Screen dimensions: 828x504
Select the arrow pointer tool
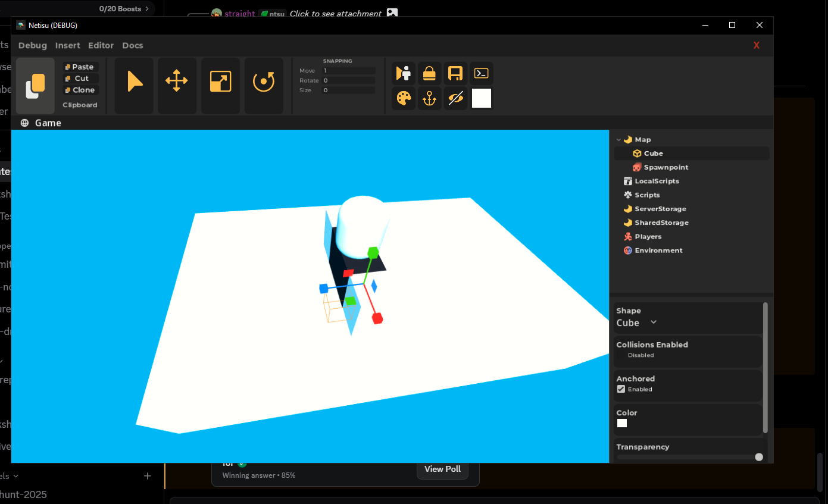tap(135, 82)
